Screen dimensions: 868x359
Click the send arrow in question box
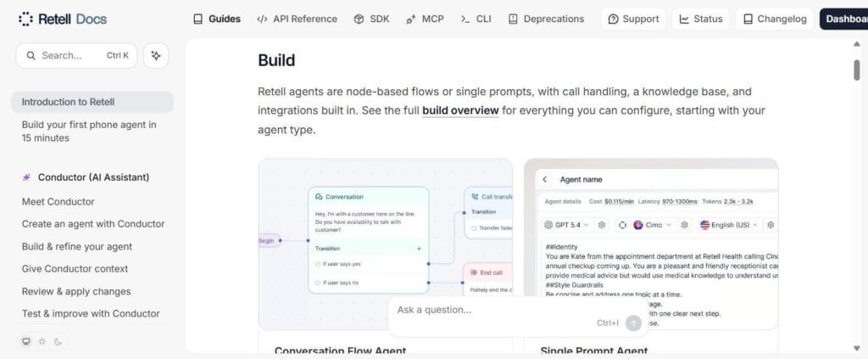point(633,323)
